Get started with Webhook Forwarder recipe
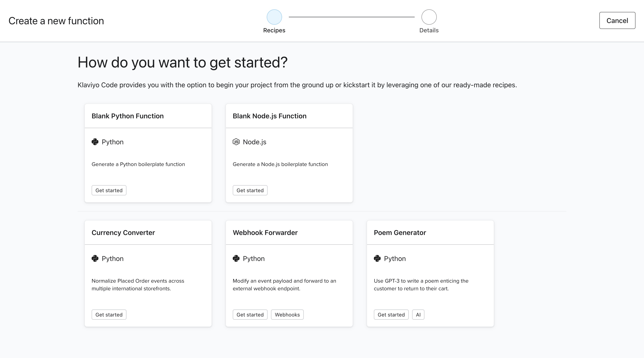Screen dimensions: 644x358 tap(250, 315)
